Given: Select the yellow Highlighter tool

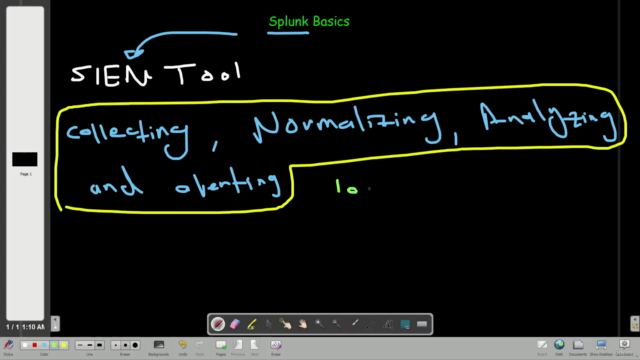Looking at the screenshot, I should 252,324.
